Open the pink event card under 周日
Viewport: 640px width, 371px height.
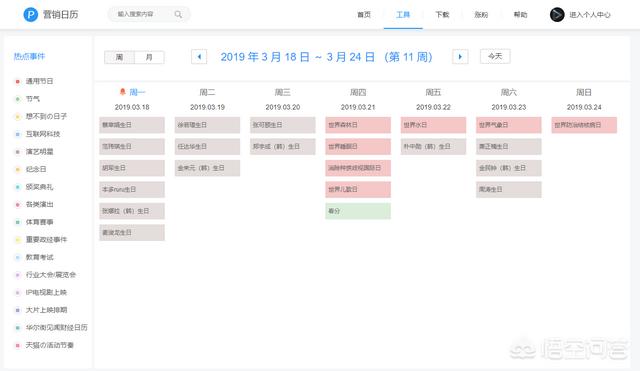[x=584, y=125]
